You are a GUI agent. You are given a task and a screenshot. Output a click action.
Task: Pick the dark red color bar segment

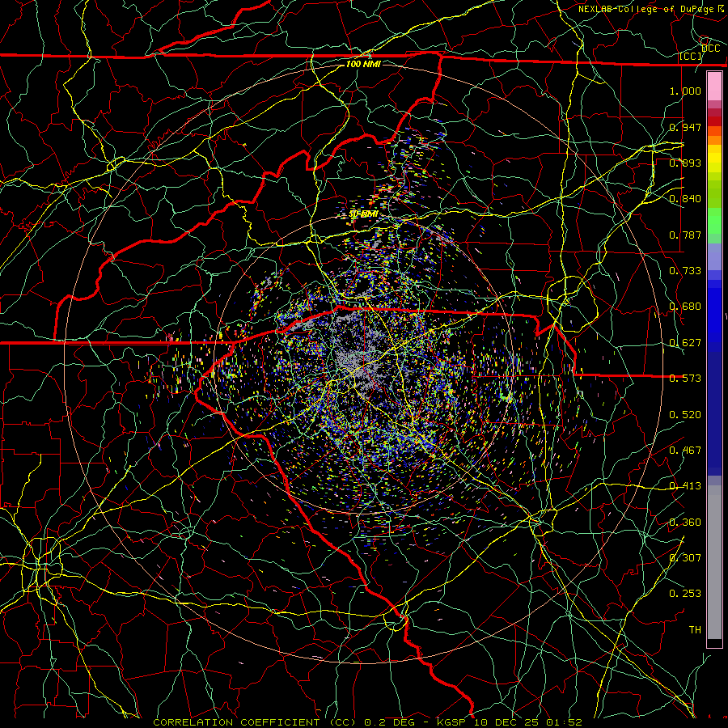click(714, 121)
